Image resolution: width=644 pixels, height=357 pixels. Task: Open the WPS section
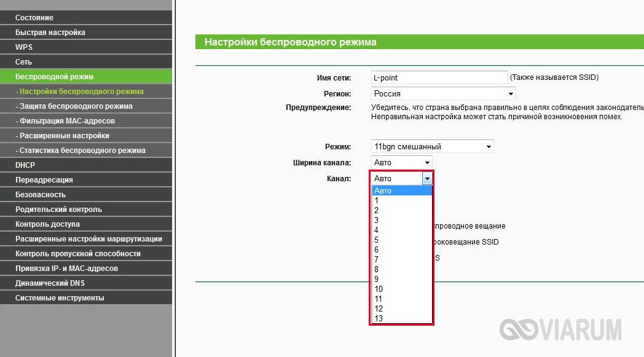[x=24, y=47]
